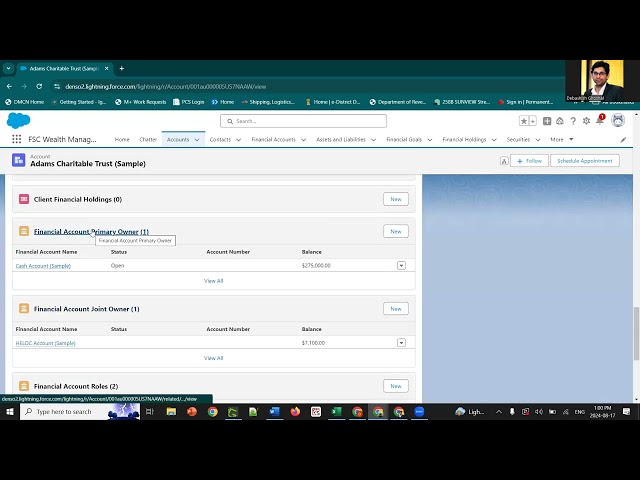Open the Help question mark icon
The width and height of the screenshot is (640, 480).
pos(573,121)
